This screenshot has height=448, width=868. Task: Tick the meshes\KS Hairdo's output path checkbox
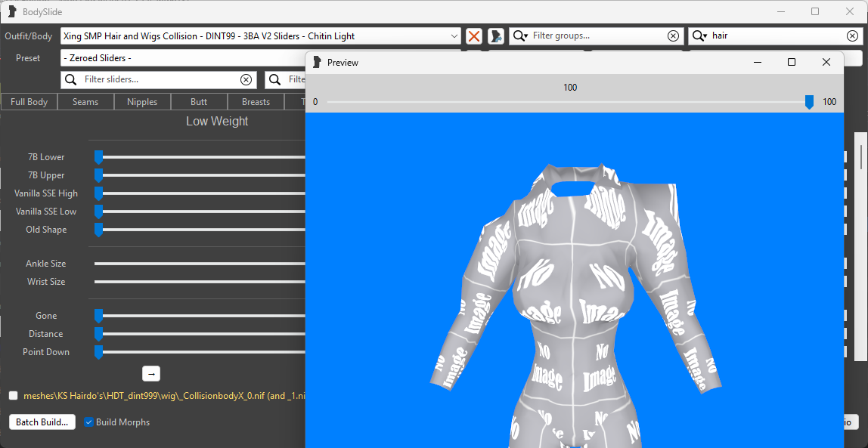(x=14, y=396)
